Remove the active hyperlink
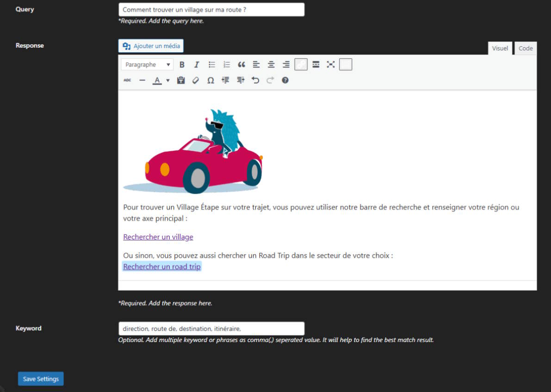Screen dimensions: 551x392 click(301, 64)
